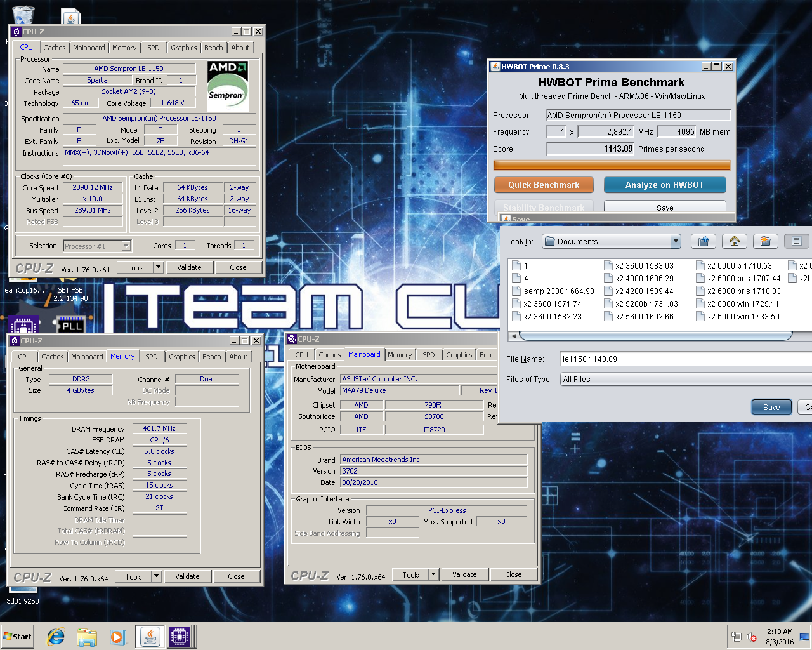812x650 pixels.
Task: Select Mainboard tab in Memory CPU-Z window
Action: [x=87, y=357]
